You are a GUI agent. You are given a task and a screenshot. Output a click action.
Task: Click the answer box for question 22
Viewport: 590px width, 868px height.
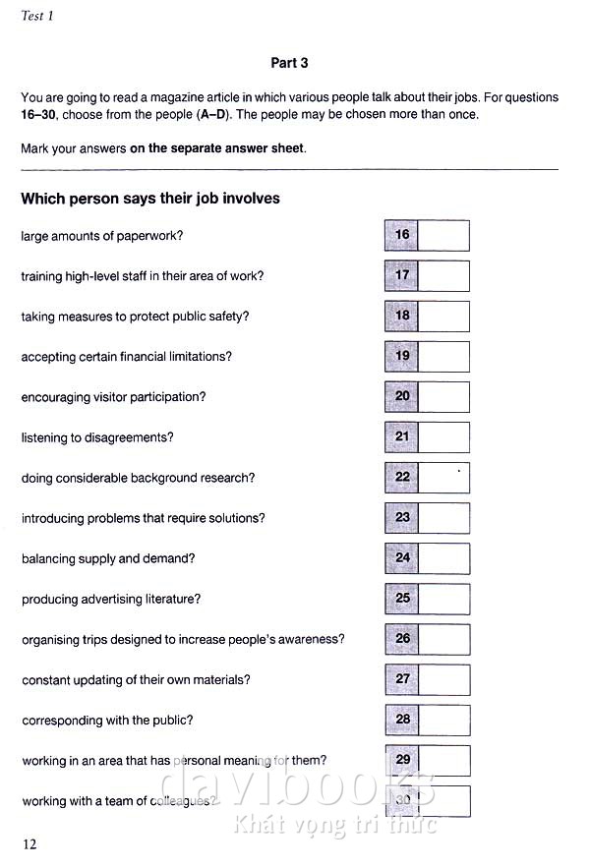pyautogui.click(x=443, y=478)
